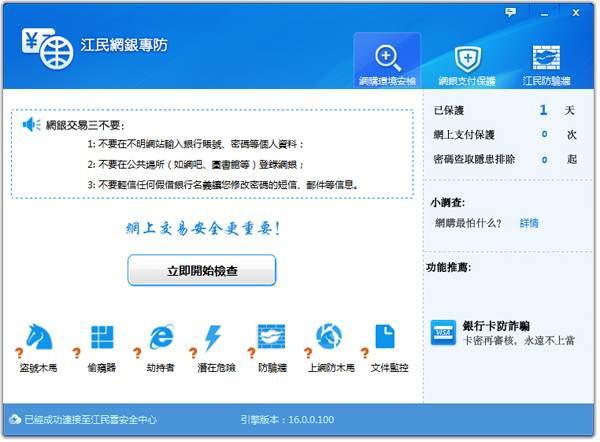The height and width of the screenshot is (442, 600).
Task: Click the cloud connection status icon
Action: pyautogui.click(x=15, y=421)
